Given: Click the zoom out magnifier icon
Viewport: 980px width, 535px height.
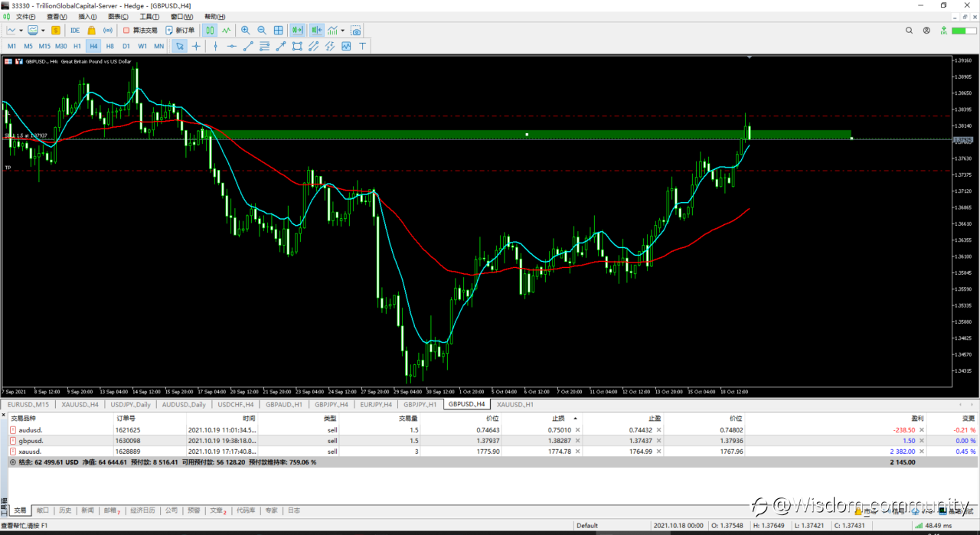Looking at the screenshot, I should 262,31.
